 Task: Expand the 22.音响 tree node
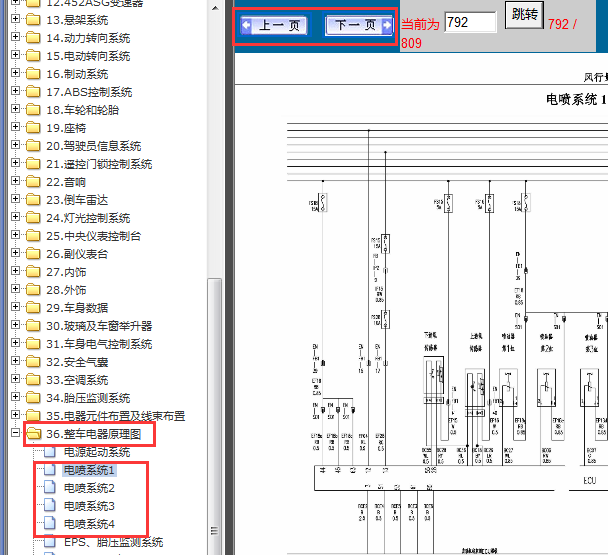[x=15, y=181]
